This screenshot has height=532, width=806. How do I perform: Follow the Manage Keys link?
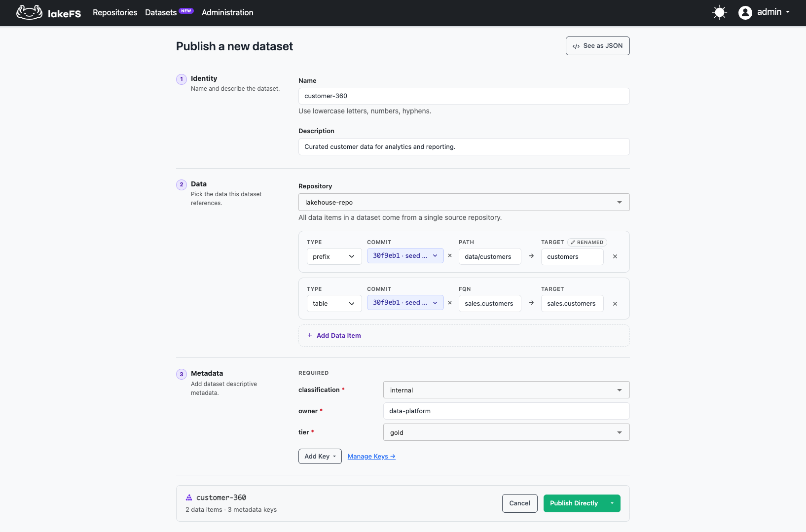coord(371,457)
